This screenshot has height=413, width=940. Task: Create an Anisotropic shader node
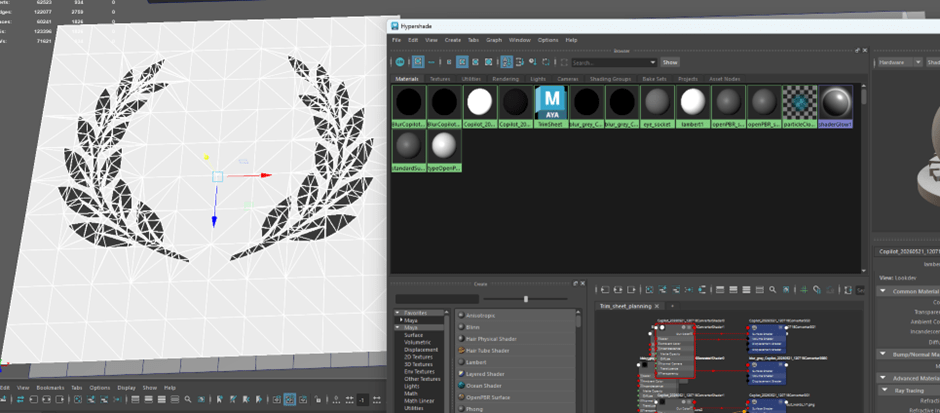(x=516, y=316)
